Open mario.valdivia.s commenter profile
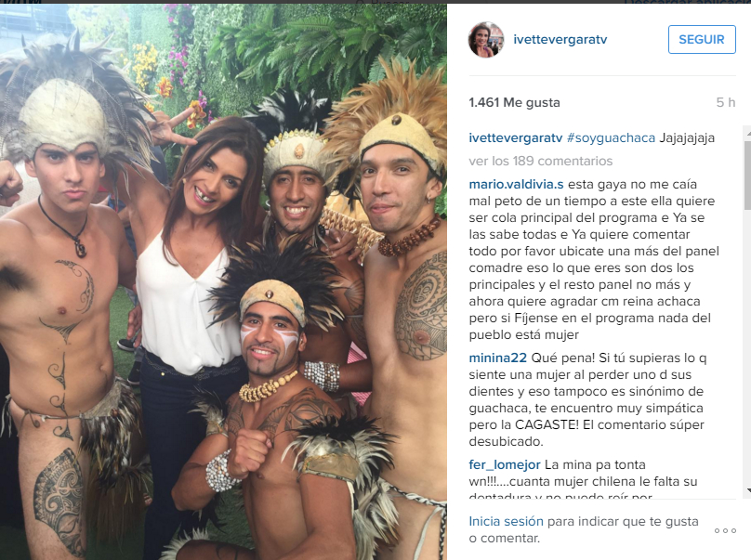The width and height of the screenshot is (751, 560). pos(517,184)
